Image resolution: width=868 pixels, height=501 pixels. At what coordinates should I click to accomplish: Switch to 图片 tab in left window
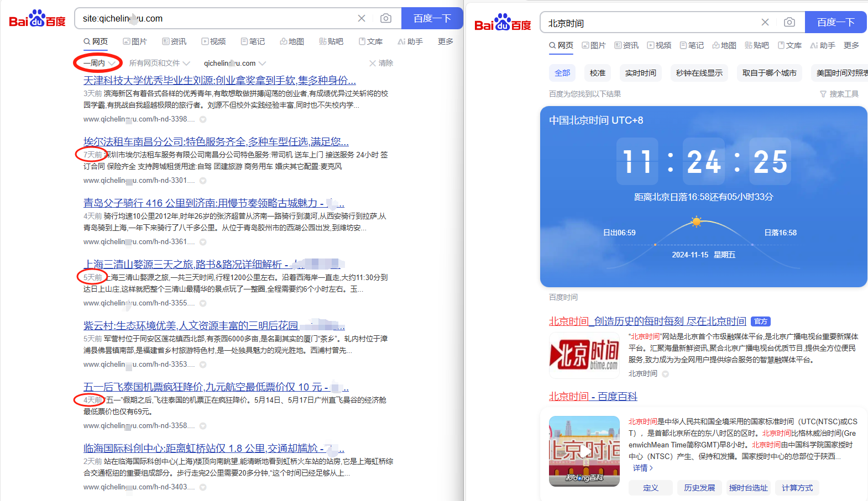point(135,41)
